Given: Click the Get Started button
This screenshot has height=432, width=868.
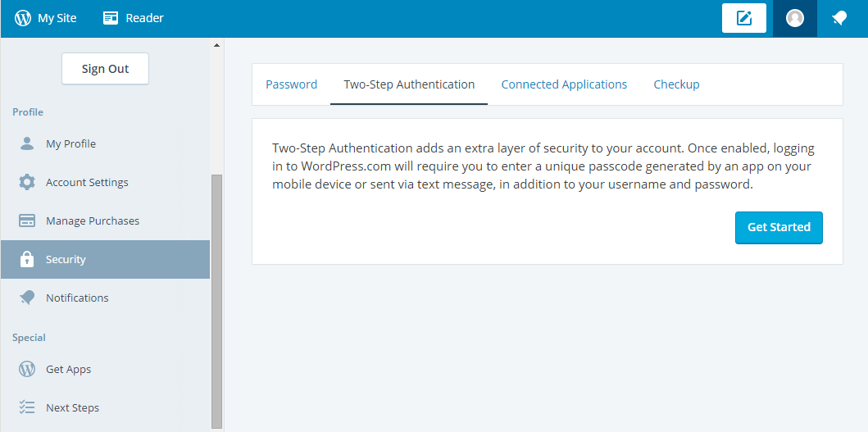Looking at the screenshot, I should (779, 227).
